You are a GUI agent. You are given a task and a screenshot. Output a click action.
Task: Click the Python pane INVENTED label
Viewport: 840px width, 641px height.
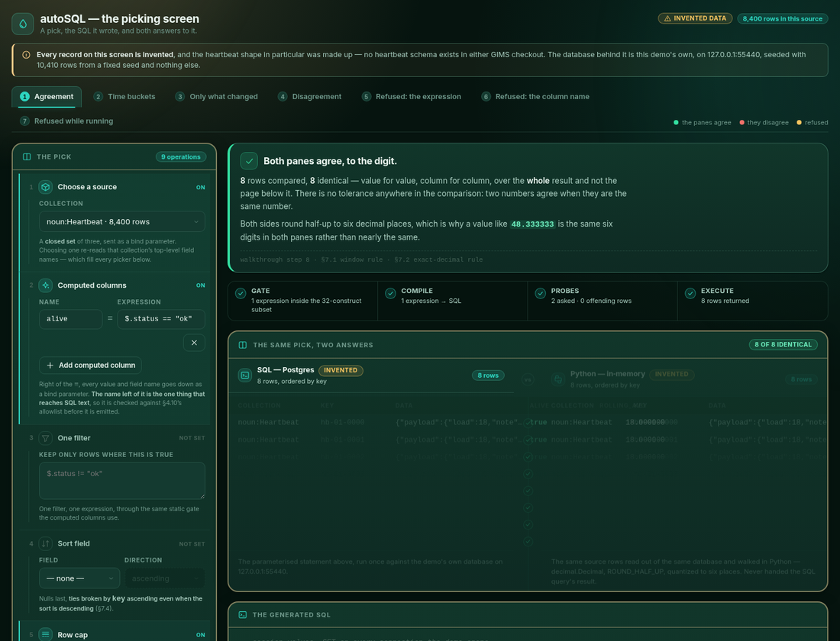pos(672,375)
